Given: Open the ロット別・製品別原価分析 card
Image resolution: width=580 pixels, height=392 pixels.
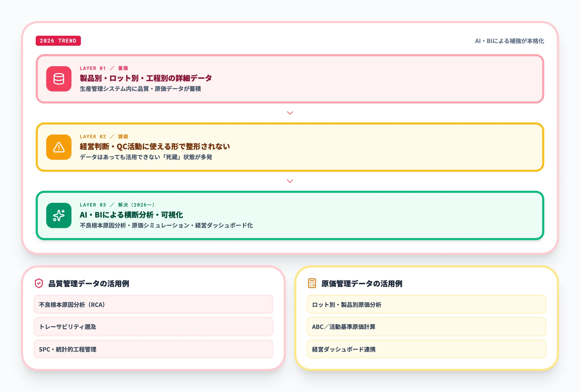Looking at the screenshot, I should (x=426, y=304).
